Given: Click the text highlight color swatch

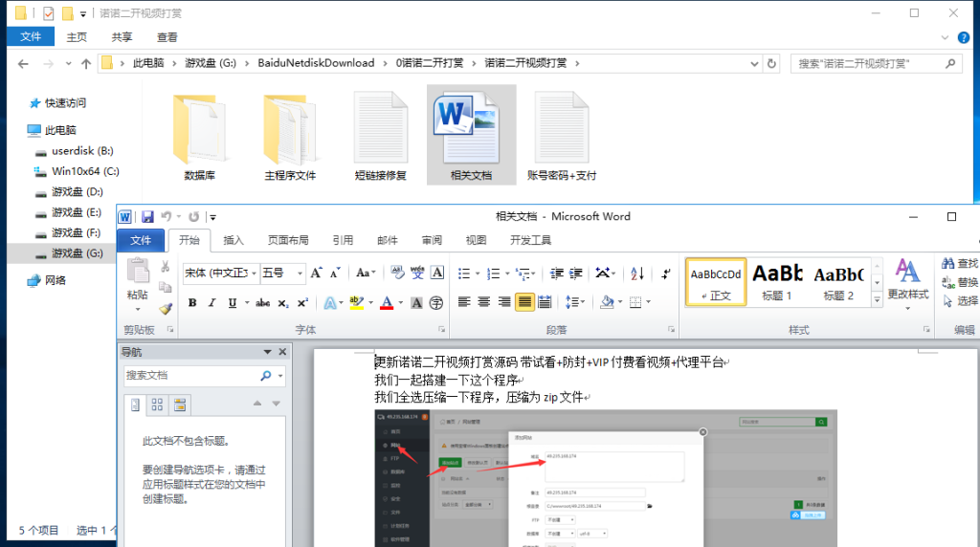Looking at the screenshot, I should coord(357,303).
